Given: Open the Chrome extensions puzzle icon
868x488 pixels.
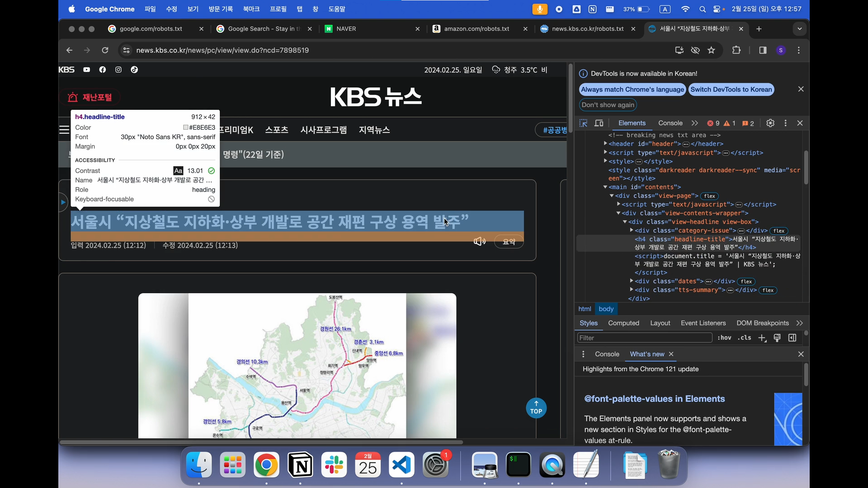Looking at the screenshot, I should tap(736, 50).
